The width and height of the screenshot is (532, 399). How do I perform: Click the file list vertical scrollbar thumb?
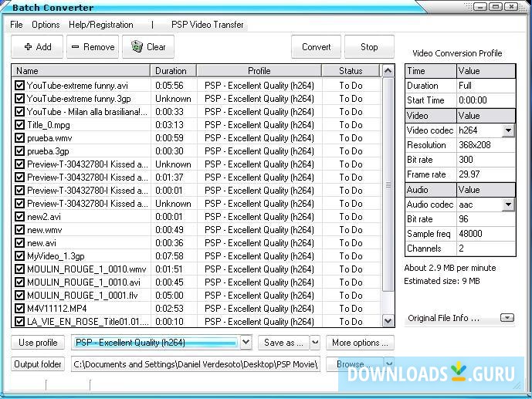388,184
